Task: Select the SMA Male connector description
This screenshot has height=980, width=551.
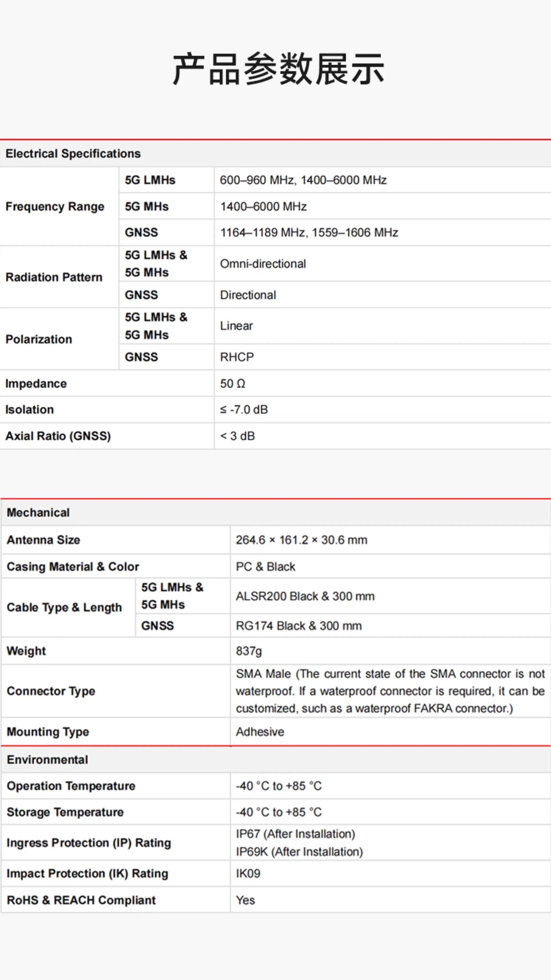Action: 390,691
